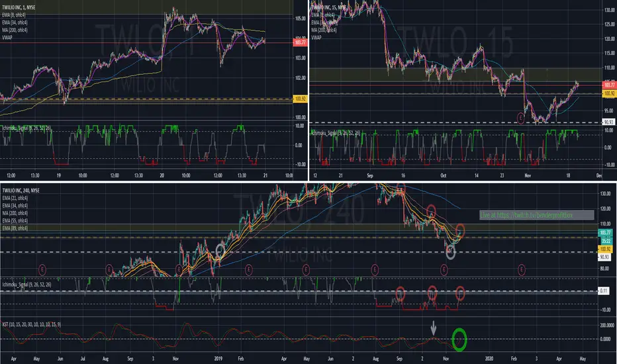This screenshot has width=617, height=364.
Task: Click the white 90.93 price label in the 240 chart
Action: point(604,257)
